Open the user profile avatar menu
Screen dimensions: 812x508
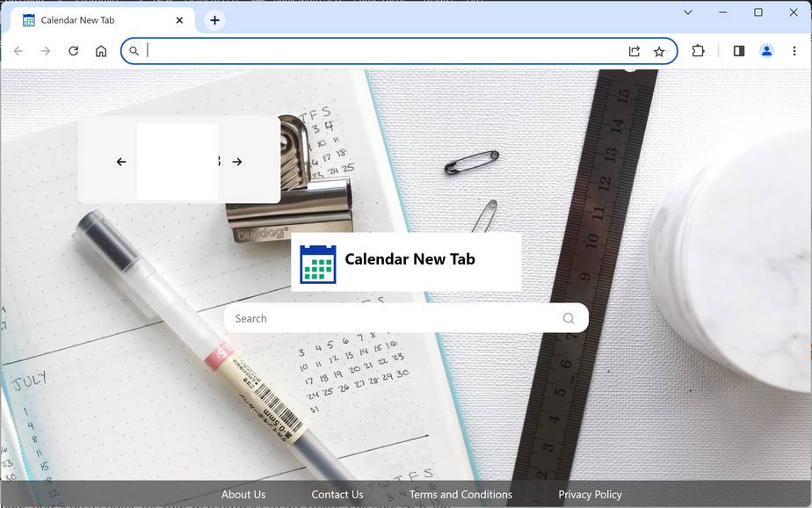766,51
